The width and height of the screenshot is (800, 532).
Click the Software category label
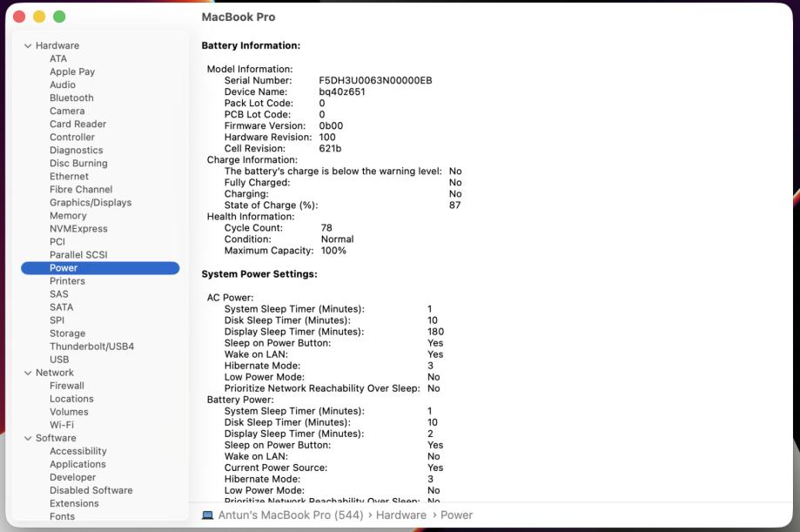pyautogui.click(x=56, y=439)
